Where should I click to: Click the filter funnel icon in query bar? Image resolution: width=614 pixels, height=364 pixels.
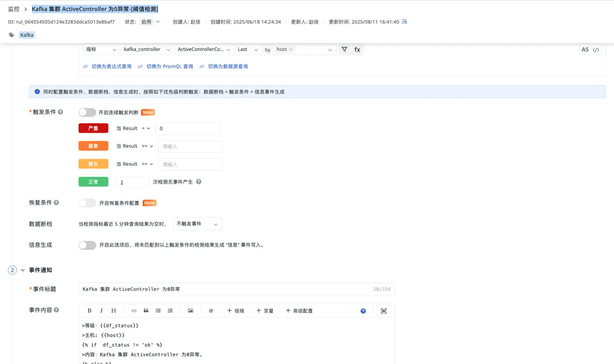[344, 49]
